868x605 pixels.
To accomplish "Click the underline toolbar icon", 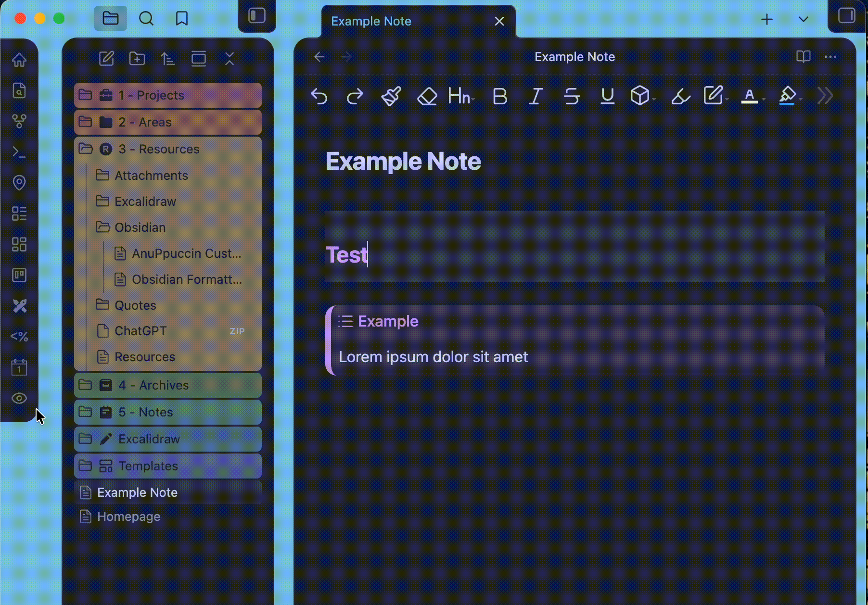I will (607, 96).
